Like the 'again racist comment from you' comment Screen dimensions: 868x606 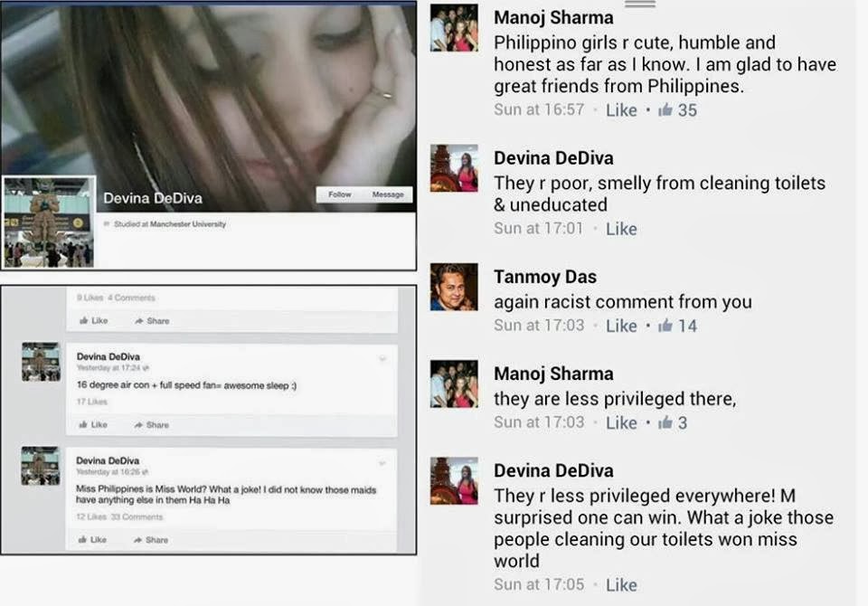click(x=621, y=326)
